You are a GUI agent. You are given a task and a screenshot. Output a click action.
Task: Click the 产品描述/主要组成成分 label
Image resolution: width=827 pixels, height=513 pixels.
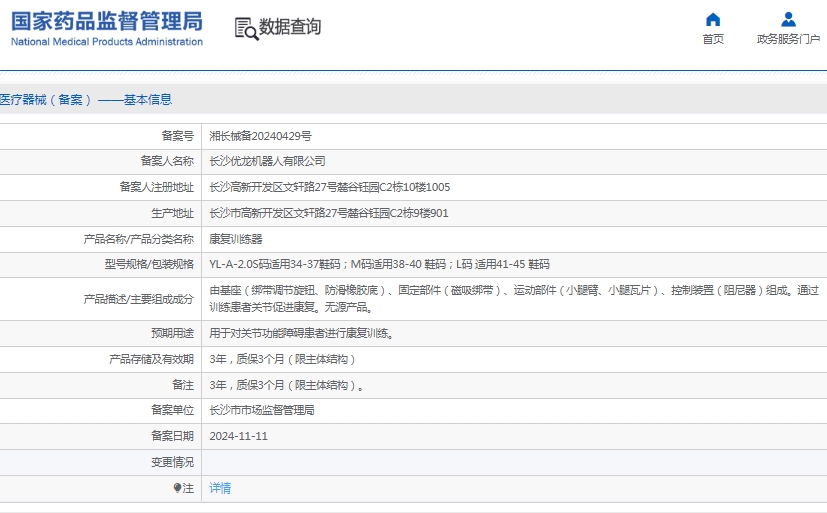click(x=139, y=299)
